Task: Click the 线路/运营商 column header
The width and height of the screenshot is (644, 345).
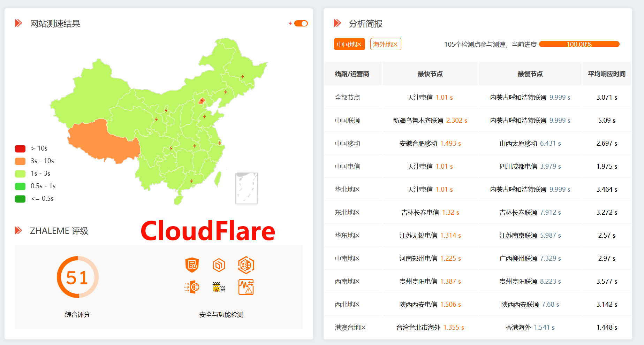Action: point(352,74)
